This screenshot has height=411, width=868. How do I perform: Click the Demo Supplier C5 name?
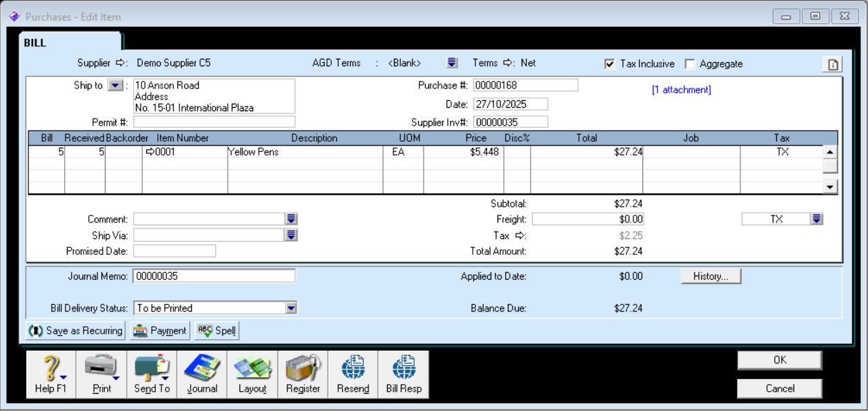point(174,63)
